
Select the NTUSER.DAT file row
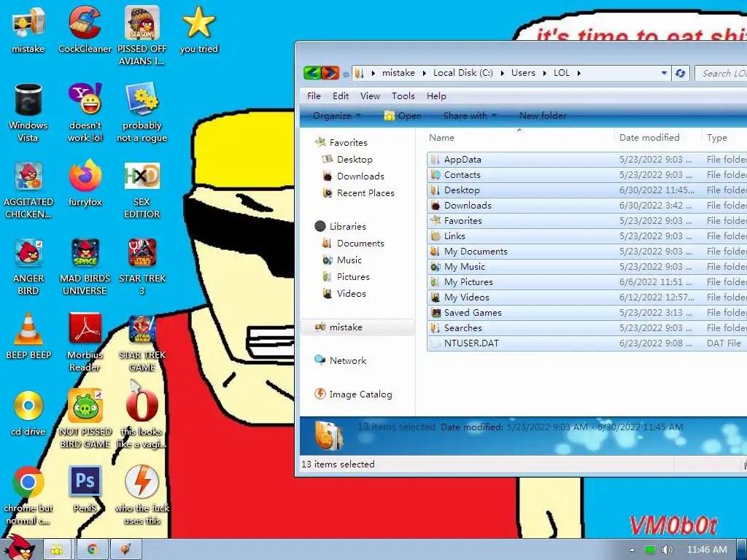pyautogui.click(x=587, y=343)
